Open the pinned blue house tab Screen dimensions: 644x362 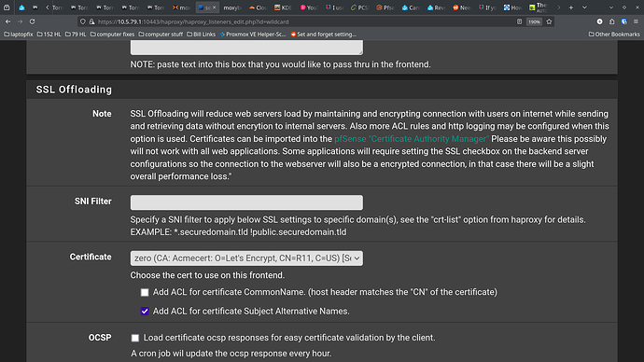[21, 7]
